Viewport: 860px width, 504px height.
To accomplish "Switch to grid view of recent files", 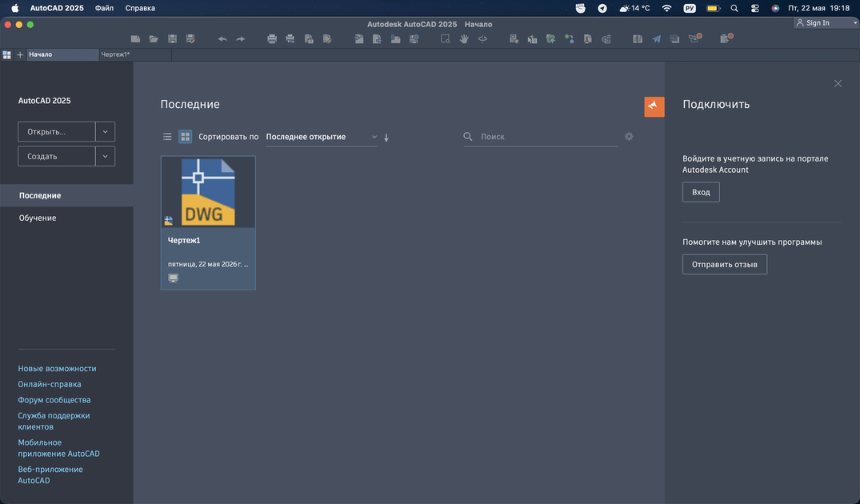I will [186, 137].
